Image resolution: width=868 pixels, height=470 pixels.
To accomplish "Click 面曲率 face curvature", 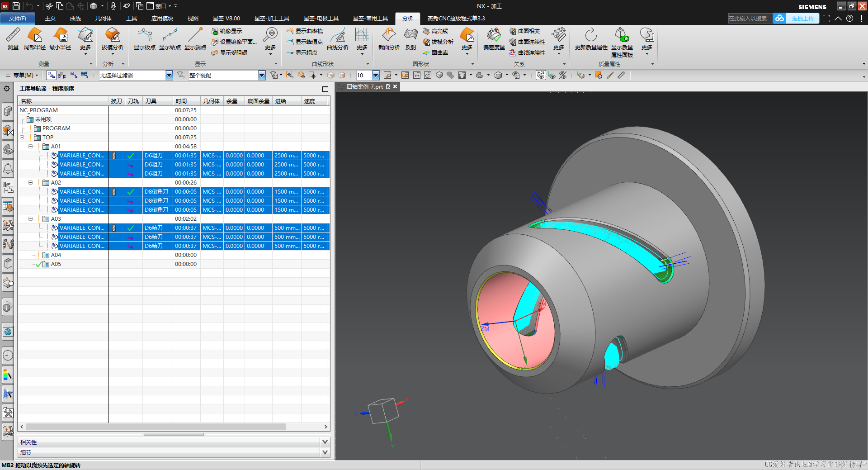I will 436,53.
